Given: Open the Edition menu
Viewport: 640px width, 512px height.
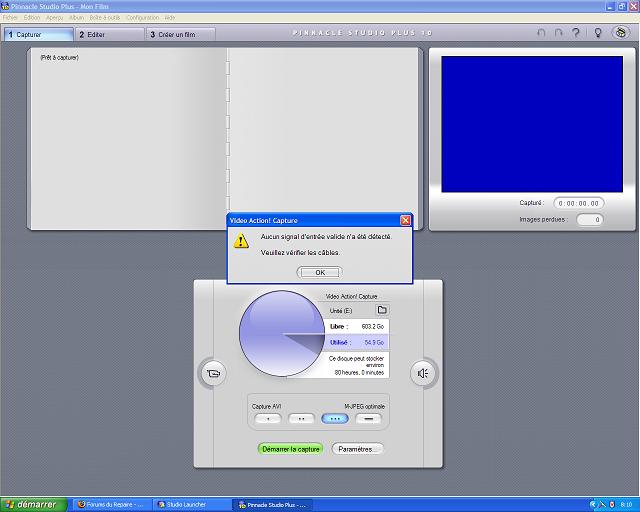Looking at the screenshot, I should coord(32,18).
